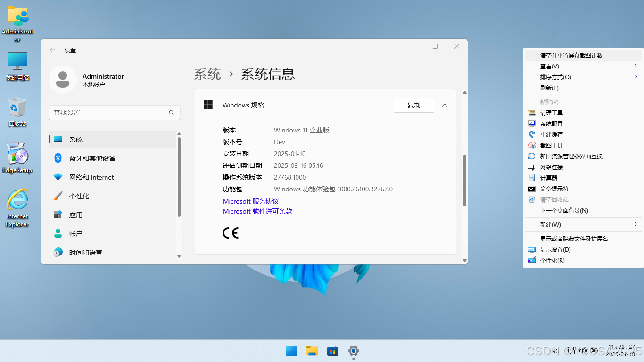Image resolution: width=644 pixels, height=362 pixels.
Task: Select 系统 in the settings sidebar
Action: tap(112, 140)
